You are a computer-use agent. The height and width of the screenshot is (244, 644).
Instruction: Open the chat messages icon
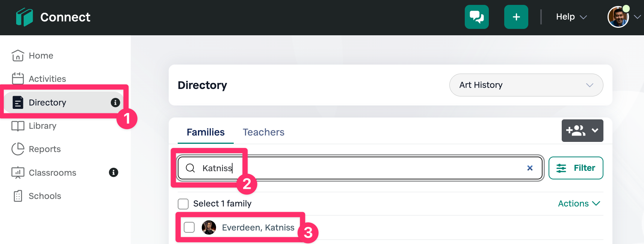click(x=476, y=17)
